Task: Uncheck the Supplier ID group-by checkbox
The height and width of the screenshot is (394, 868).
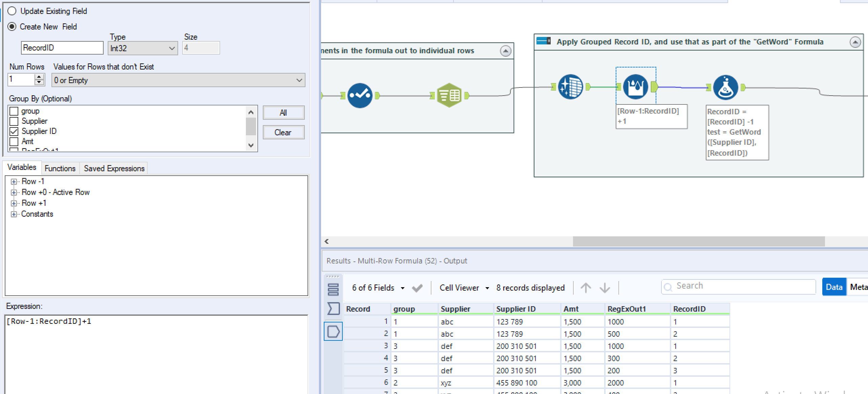Action: [x=14, y=131]
